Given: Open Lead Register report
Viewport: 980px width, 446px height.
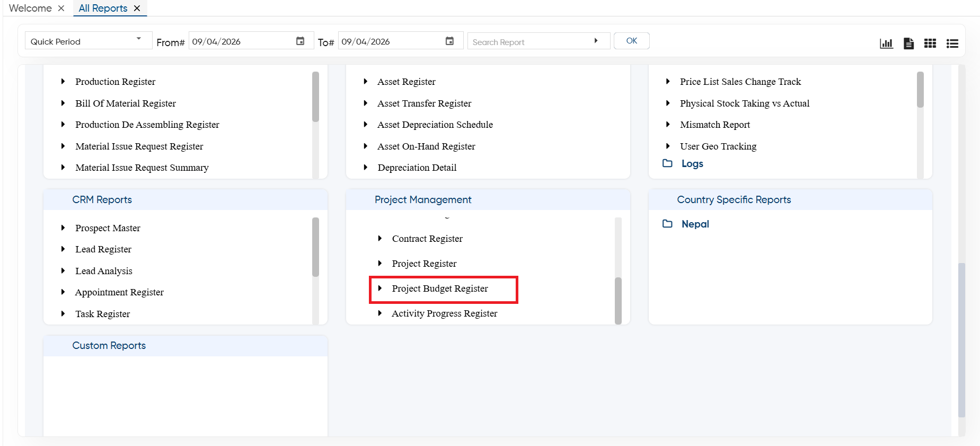Looking at the screenshot, I should 103,249.
